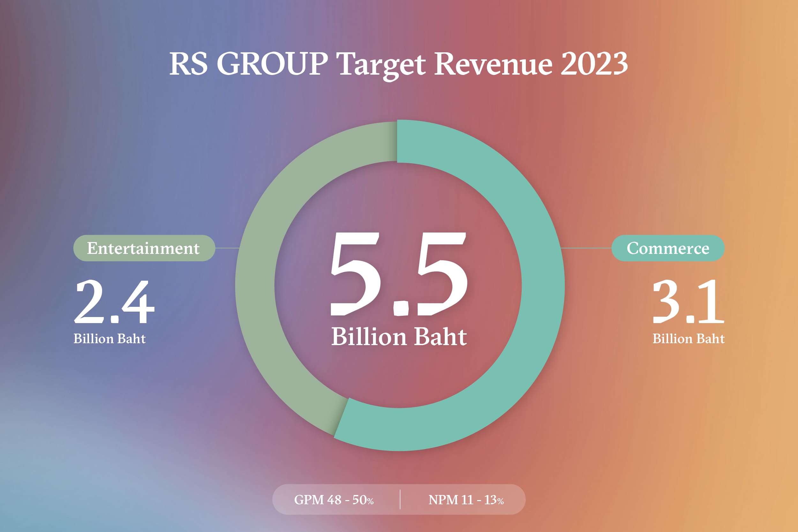Click the divider between GPM and NPM
798x532 pixels.
pyautogui.click(x=400, y=499)
